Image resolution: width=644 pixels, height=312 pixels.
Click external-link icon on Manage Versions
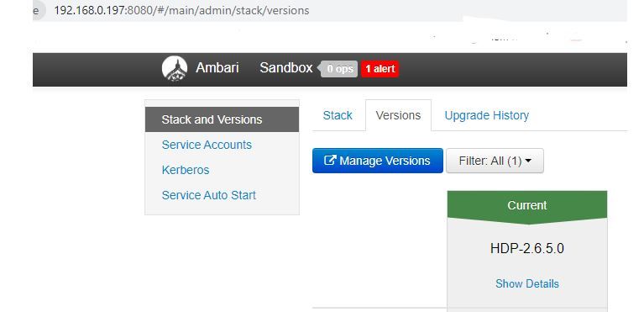pos(329,160)
